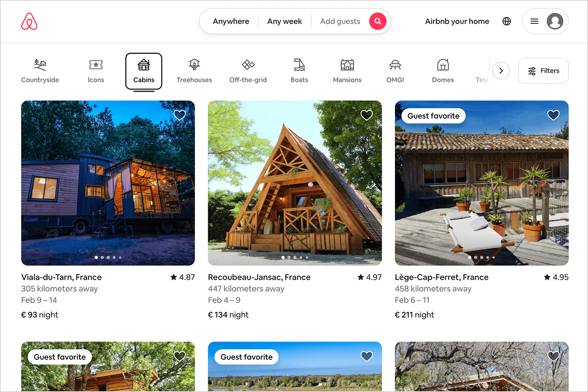Open the Filters panel
Viewport: 588px width, 392px height.
pyautogui.click(x=543, y=71)
